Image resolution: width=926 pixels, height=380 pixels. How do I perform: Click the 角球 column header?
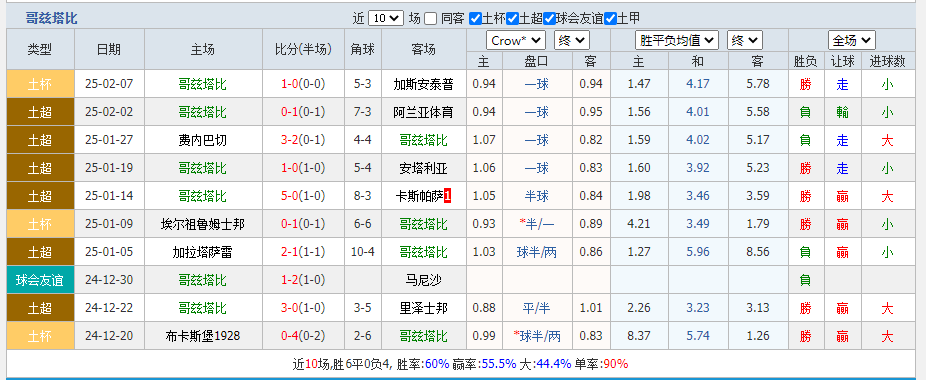363,49
